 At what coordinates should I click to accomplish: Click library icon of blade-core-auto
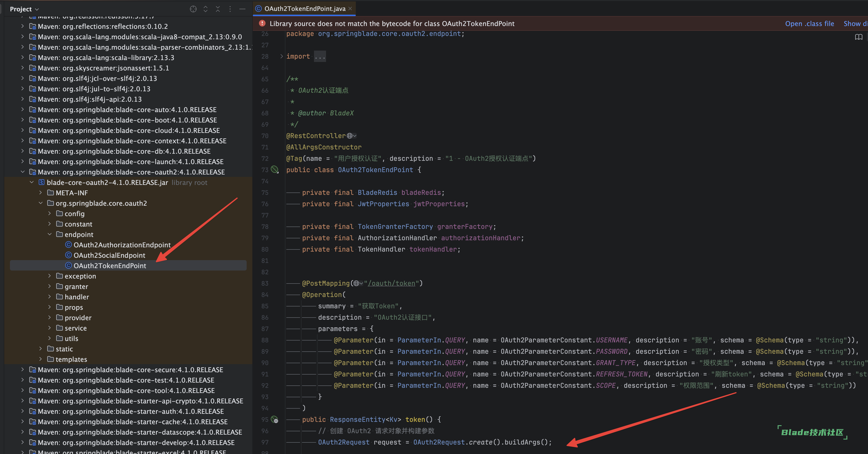[x=33, y=109]
